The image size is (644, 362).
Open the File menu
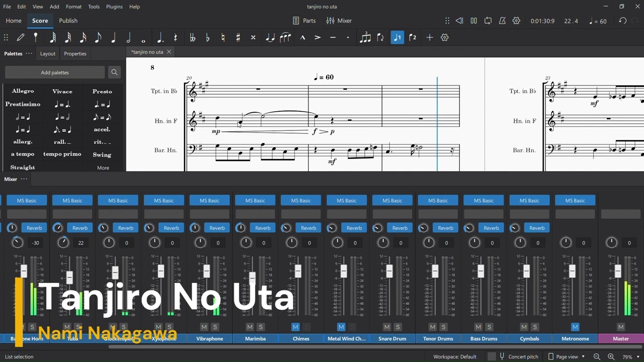point(7,7)
